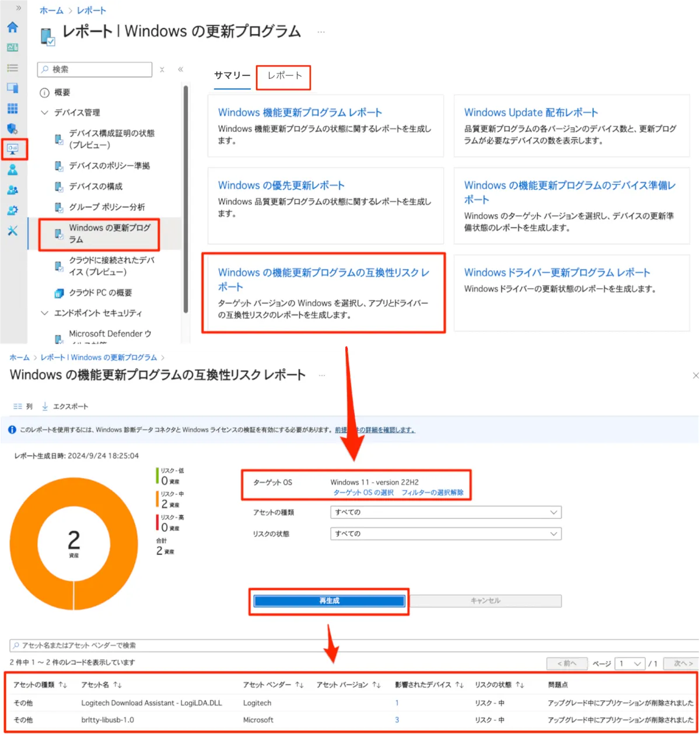Open Windows 機能更新プログラム レポート
Screen dimensions: 700x735
click(x=300, y=113)
